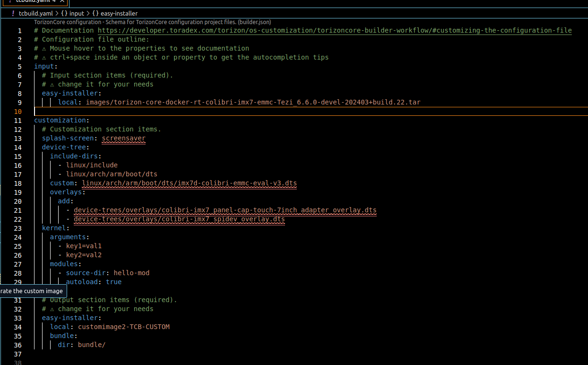Click line number 10 in the gutter

(17, 112)
